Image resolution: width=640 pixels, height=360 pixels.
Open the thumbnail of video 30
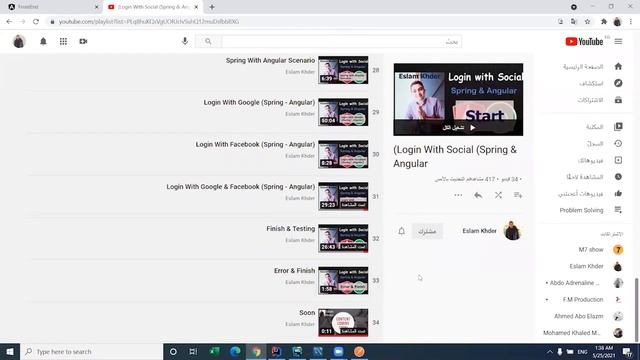pyautogui.click(x=343, y=154)
